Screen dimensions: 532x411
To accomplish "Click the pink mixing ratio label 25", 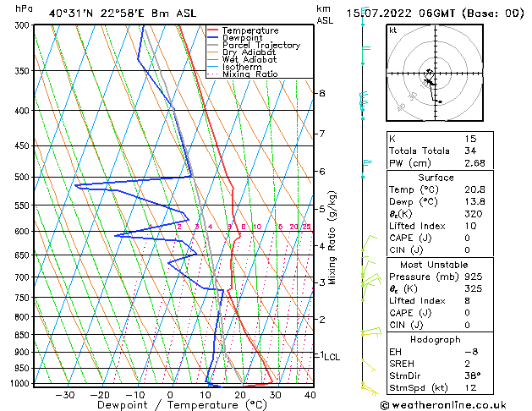I will click(x=307, y=227).
